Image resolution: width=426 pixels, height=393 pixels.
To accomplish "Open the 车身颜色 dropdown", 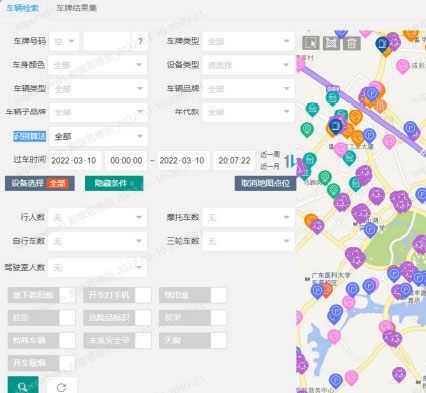I will pyautogui.click(x=98, y=65).
